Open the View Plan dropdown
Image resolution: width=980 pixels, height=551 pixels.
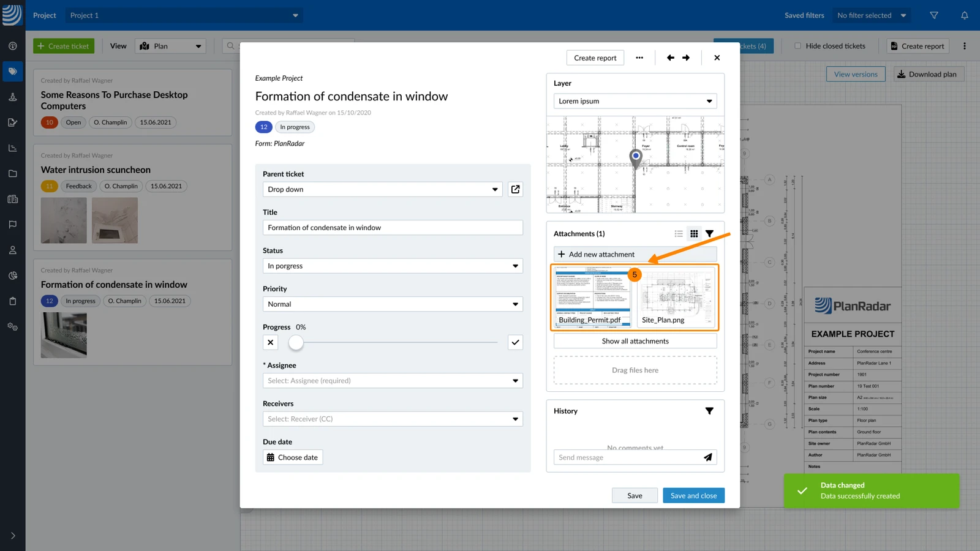(170, 46)
